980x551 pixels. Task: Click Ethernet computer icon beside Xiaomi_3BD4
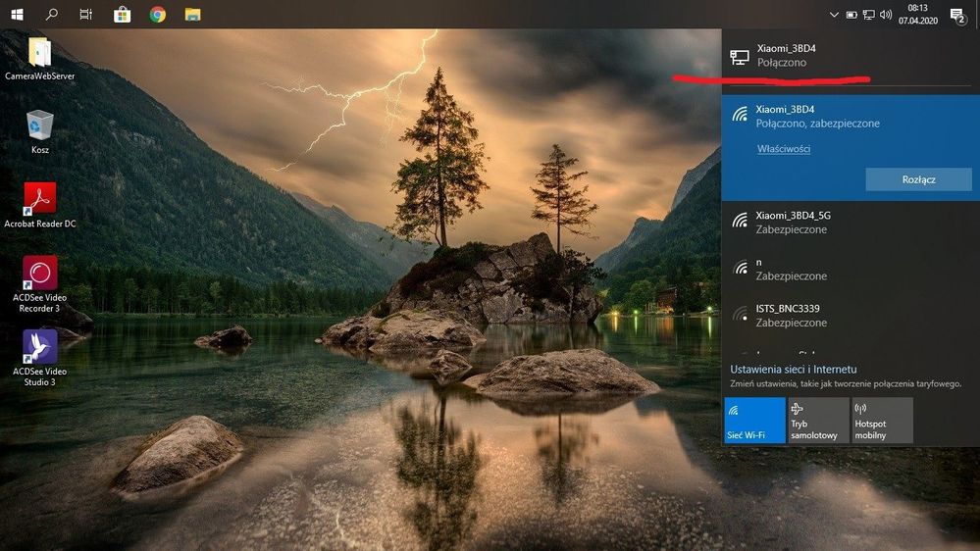tap(740, 58)
